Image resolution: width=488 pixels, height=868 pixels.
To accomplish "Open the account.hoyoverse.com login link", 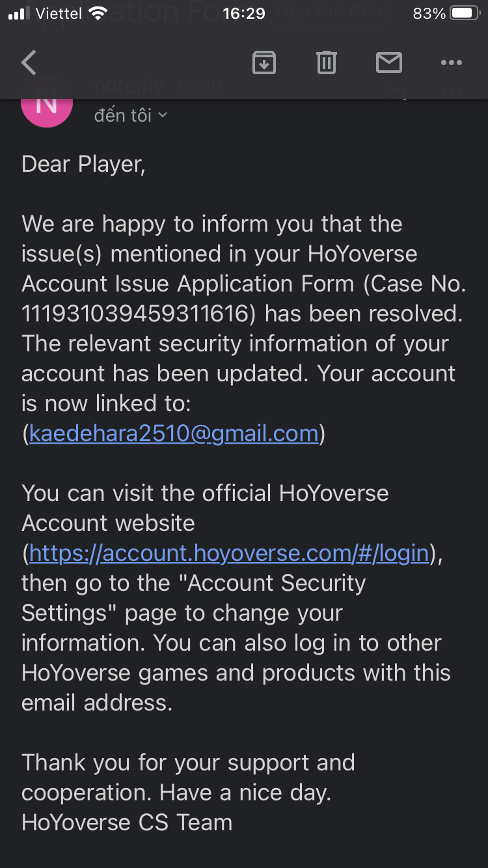I will pos(229,553).
